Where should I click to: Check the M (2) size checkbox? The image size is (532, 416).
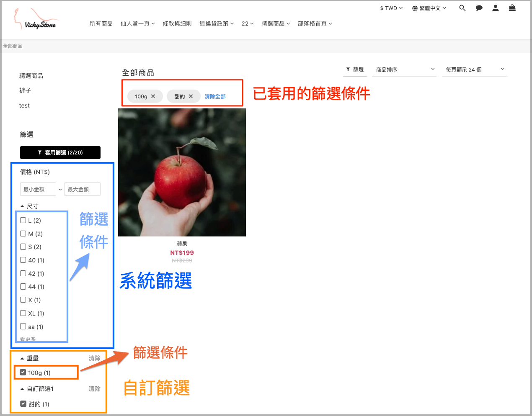click(23, 234)
